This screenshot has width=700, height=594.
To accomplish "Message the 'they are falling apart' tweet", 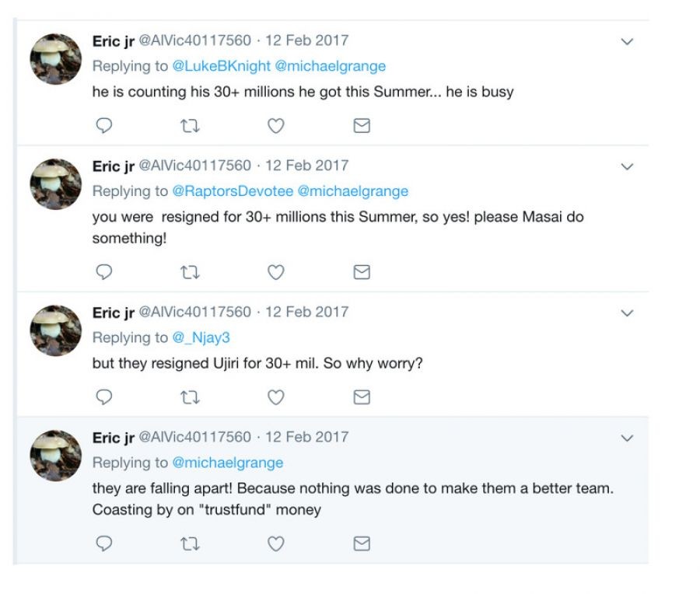I will (362, 544).
